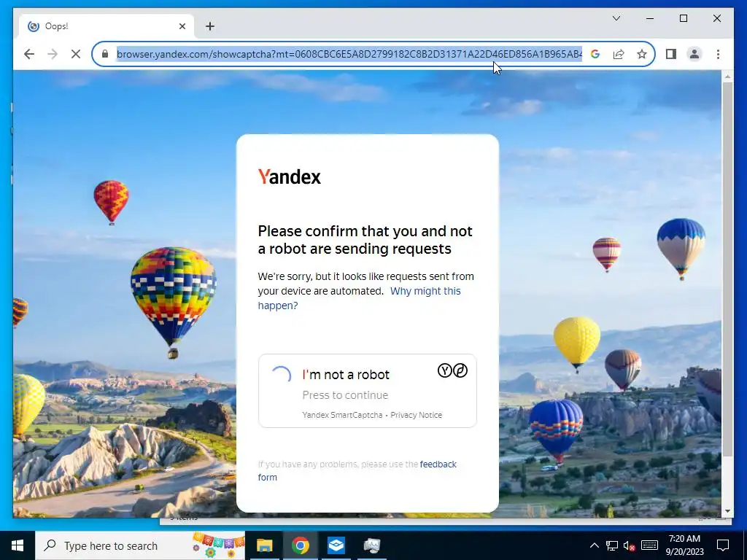Open the Privacy Notice link
This screenshot has height=560, width=747.
click(x=416, y=415)
